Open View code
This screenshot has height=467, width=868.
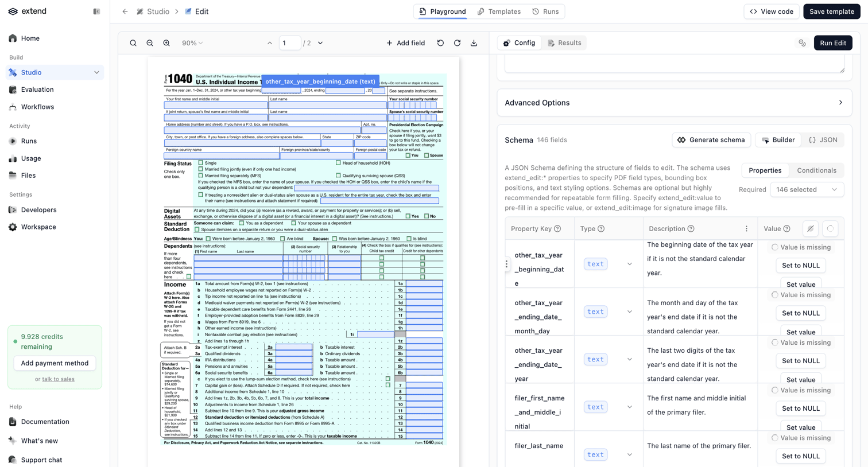[772, 11]
